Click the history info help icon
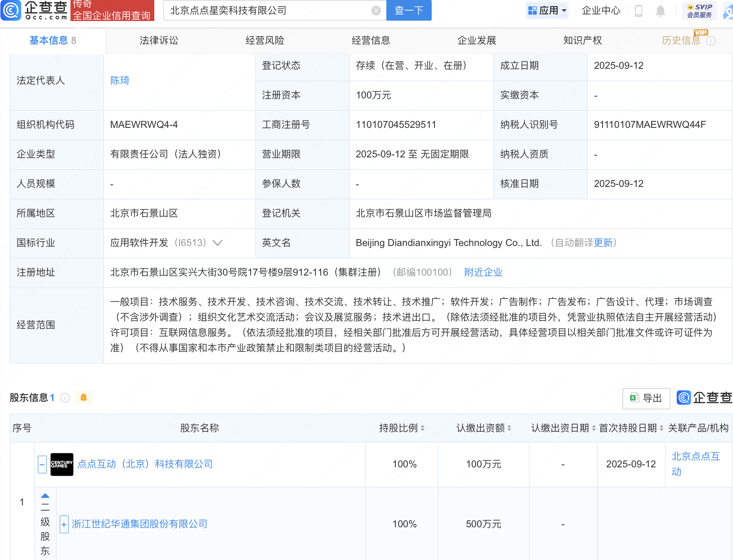733x560 pixels. click(711, 41)
